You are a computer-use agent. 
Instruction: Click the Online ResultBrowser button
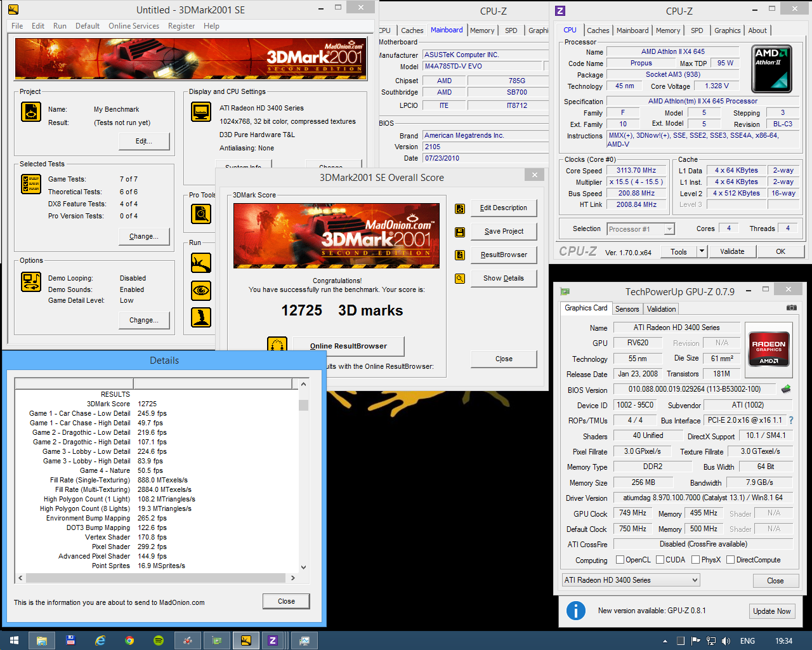(348, 346)
